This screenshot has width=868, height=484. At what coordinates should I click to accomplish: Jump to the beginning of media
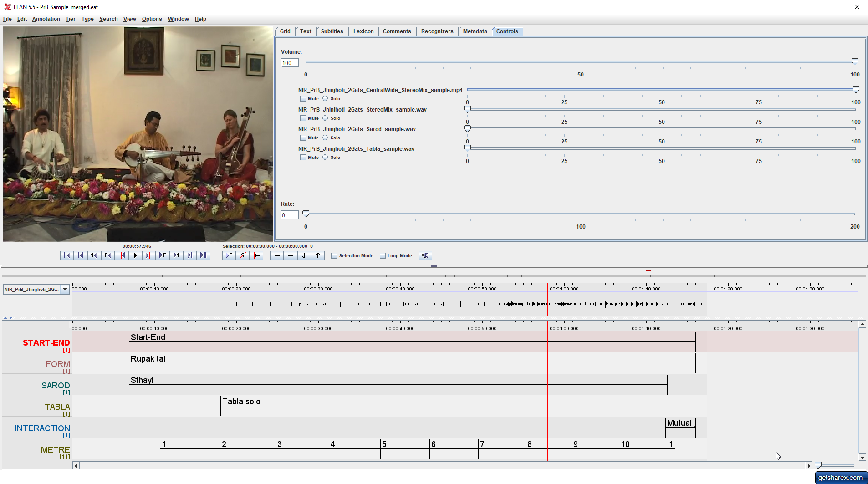coord(66,255)
